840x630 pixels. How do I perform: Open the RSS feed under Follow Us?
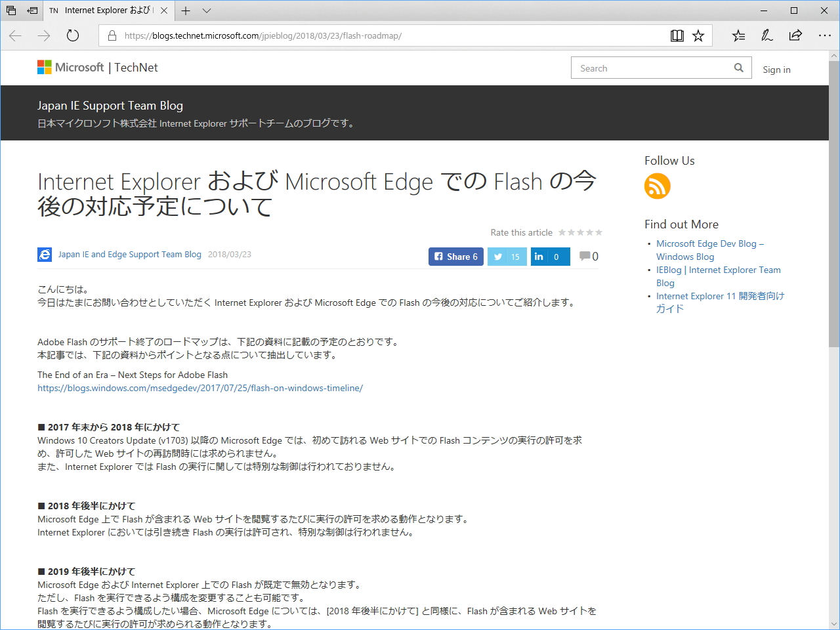tap(657, 186)
